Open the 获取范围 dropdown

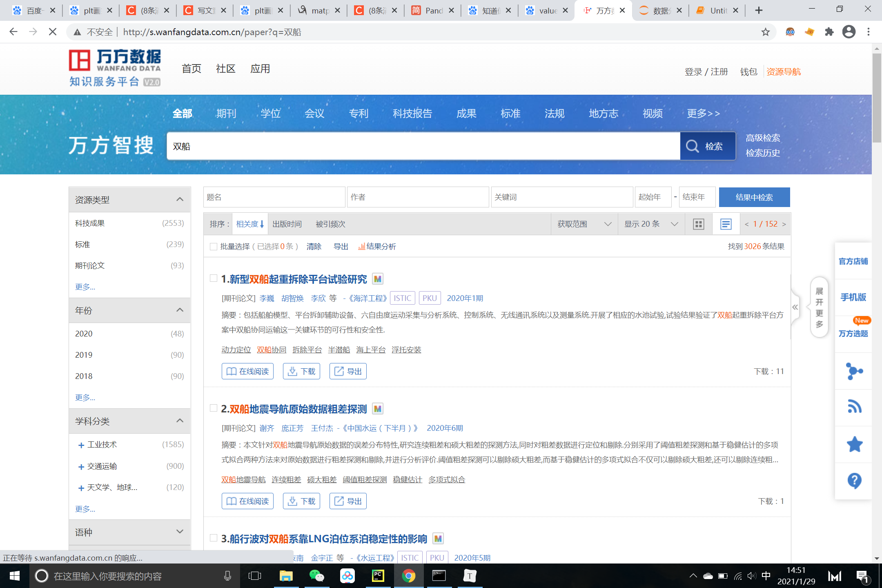pos(584,224)
